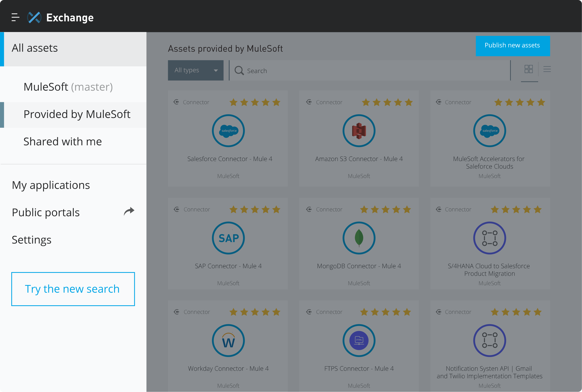Click the FTPS Connector - Mule 4 icon
582x392 pixels.
(359, 340)
